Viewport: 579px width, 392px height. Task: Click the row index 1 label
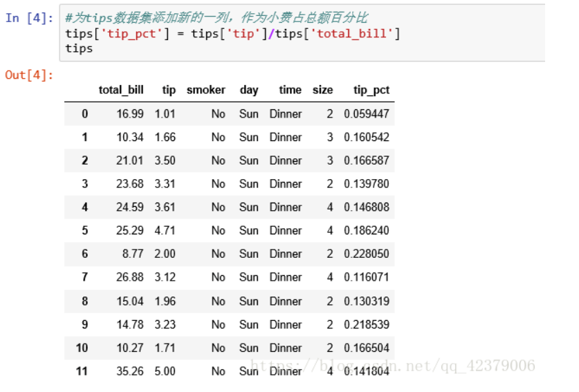[x=85, y=138]
